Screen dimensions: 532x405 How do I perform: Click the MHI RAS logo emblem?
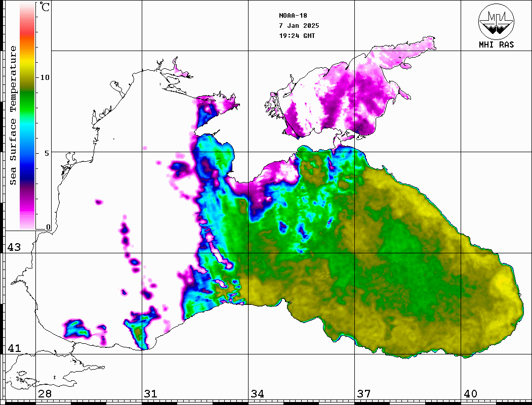(496, 21)
